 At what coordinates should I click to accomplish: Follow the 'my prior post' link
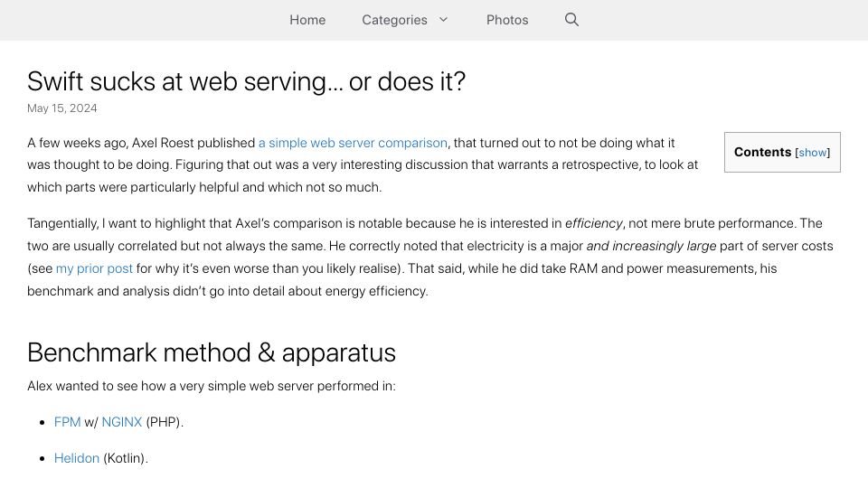pyautogui.click(x=94, y=268)
